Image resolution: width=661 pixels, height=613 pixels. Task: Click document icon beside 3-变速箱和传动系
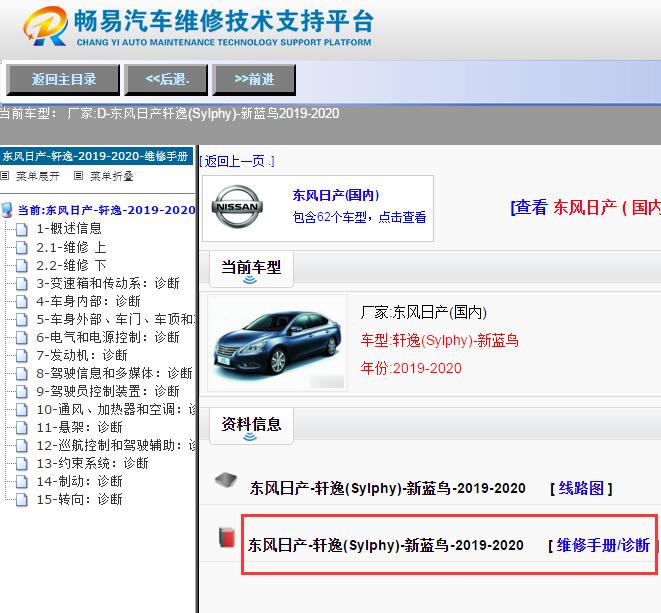tap(21, 284)
